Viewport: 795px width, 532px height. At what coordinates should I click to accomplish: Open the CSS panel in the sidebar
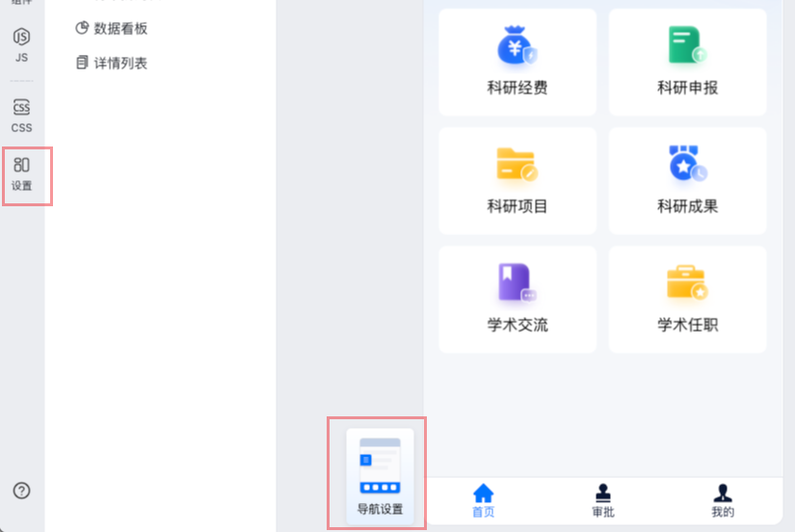21,115
